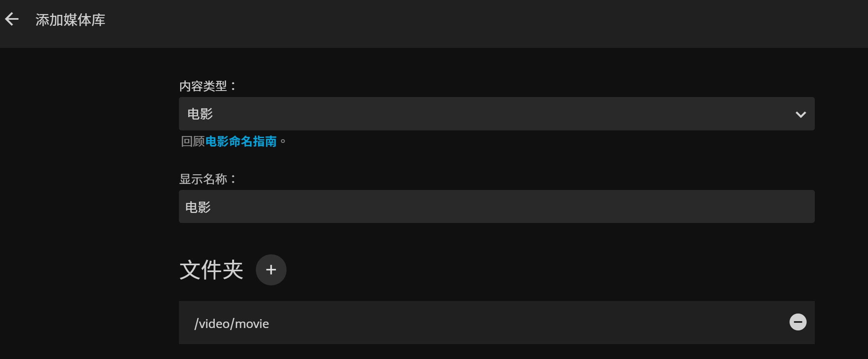Remove the /video/movie folder entry

point(797,322)
